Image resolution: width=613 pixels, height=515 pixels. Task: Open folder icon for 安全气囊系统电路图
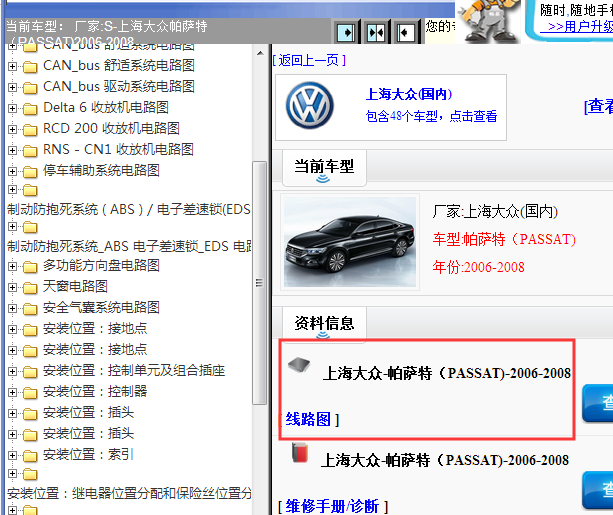click(x=30, y=309)
